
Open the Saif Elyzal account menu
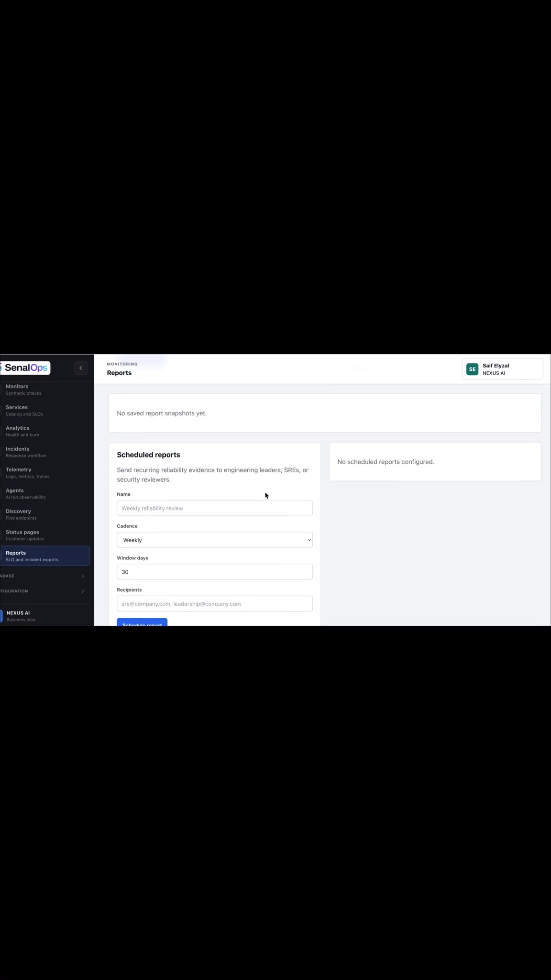pos(502,369)
